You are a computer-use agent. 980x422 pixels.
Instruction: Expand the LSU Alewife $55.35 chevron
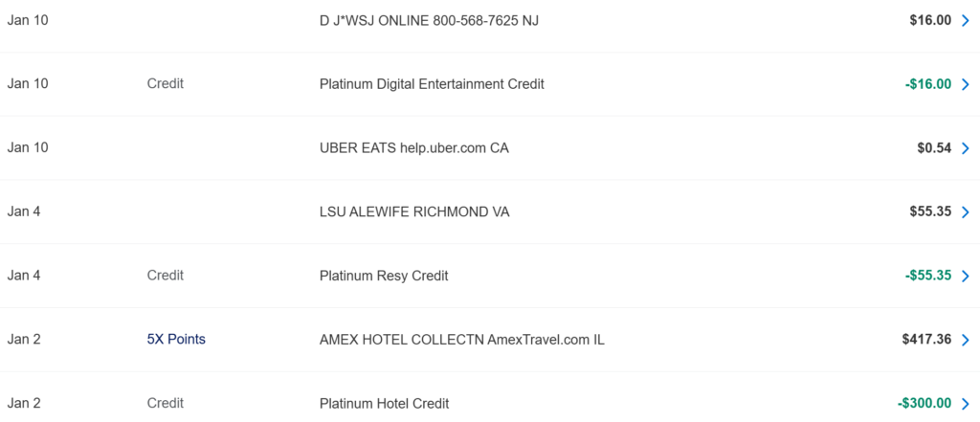click(x=965, y=212)
